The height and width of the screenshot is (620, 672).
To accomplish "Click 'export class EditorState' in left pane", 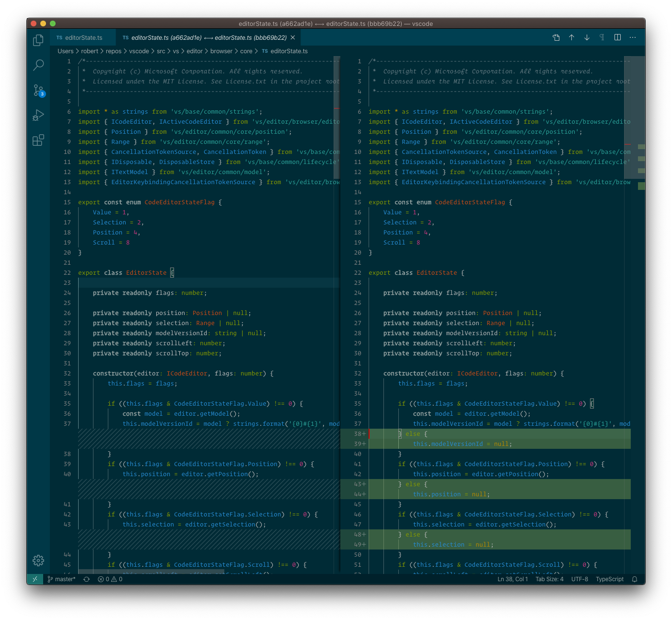I will [123, 273].
